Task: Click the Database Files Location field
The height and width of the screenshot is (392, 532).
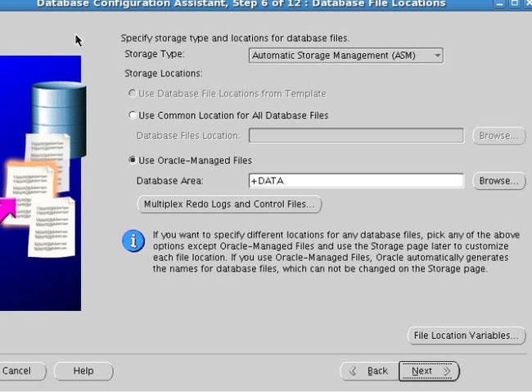Action: tap(356, 135)
